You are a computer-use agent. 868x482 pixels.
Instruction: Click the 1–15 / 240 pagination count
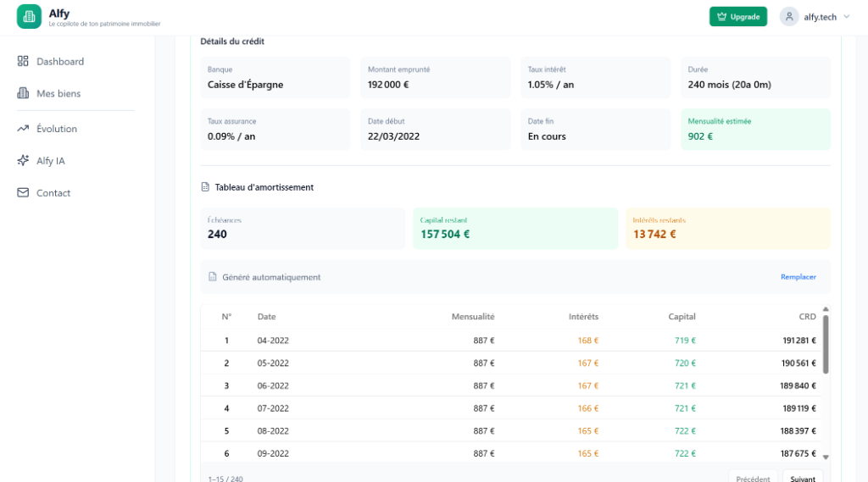point(225,479)
